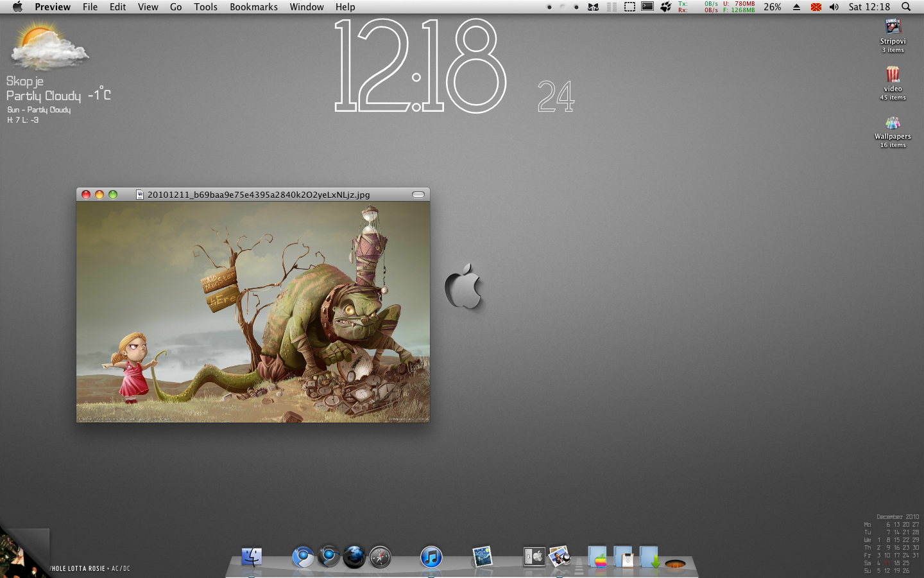Viewport: 924px width, 578px height.
Task: Click the partly cloudy weather widget icon
Action: (49, 45)
